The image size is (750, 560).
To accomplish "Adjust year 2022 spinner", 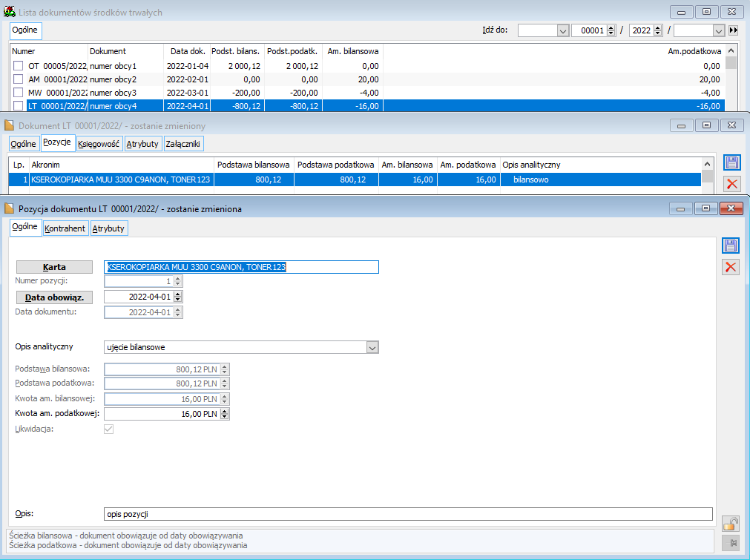I will pos(658,30).
